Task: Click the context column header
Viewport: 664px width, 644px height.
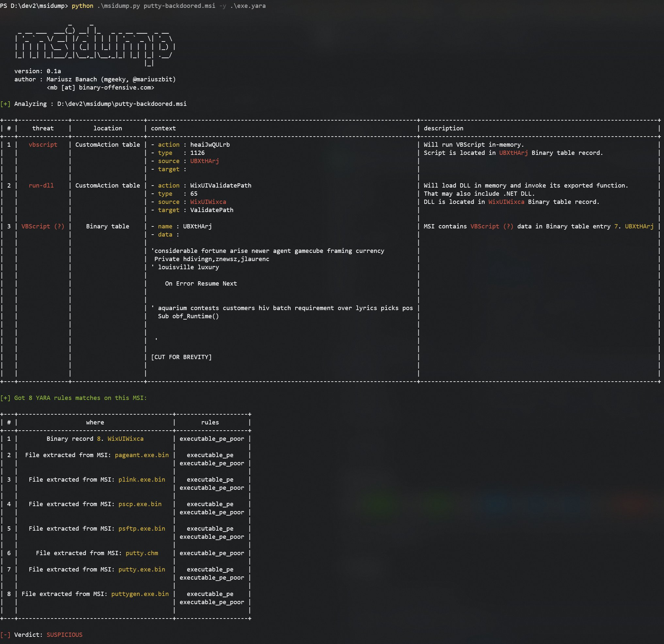Action: [163, 128]
